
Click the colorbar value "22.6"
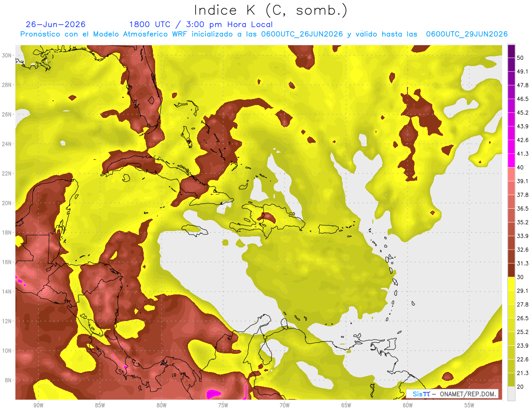(x=523, y=360)
